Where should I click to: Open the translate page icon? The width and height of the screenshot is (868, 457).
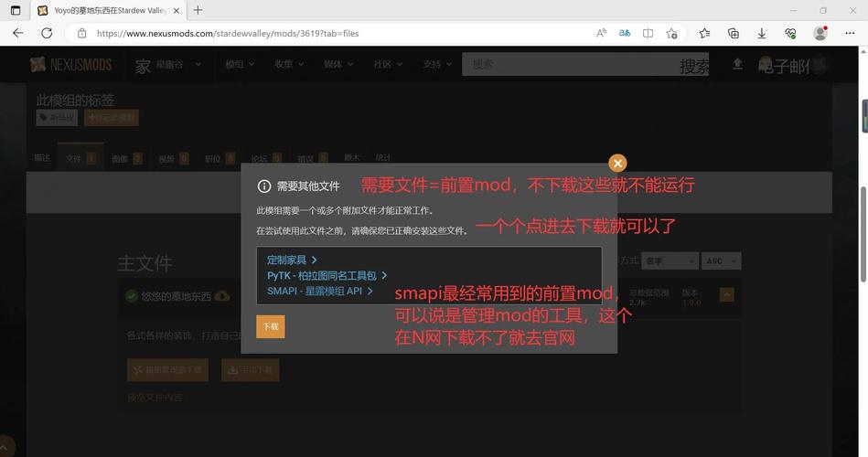point(625,33)
